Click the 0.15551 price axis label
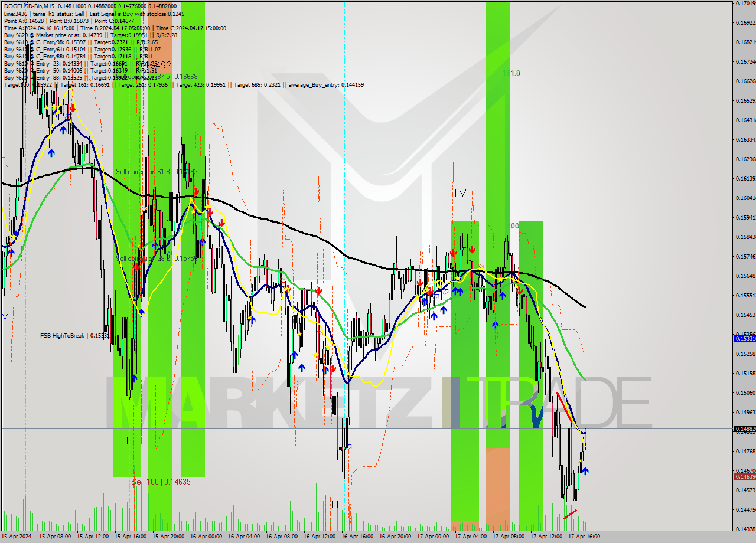Screen dimensions: 756x543 point(745,295)
